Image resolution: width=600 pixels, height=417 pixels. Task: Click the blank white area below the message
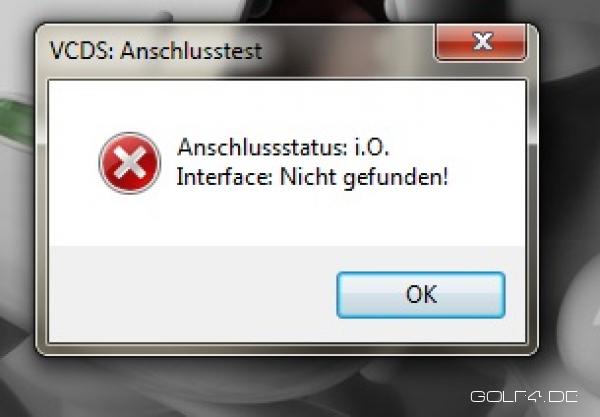click(287, 222)
